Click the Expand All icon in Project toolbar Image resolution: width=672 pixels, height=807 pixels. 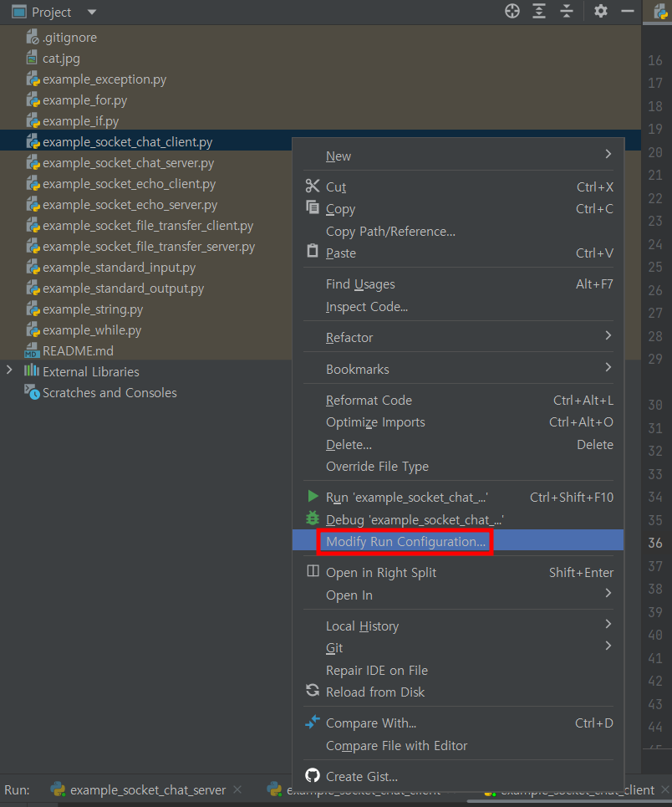click(539, 11)
